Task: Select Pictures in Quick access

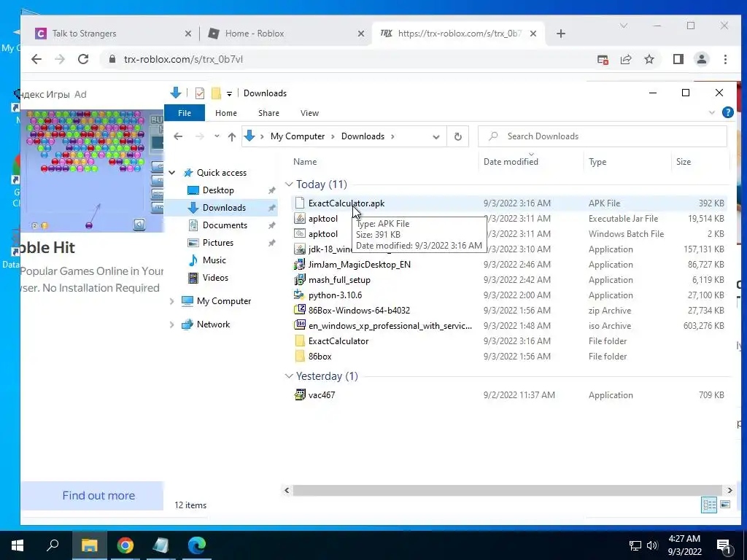Action: [x=217, y=242]
